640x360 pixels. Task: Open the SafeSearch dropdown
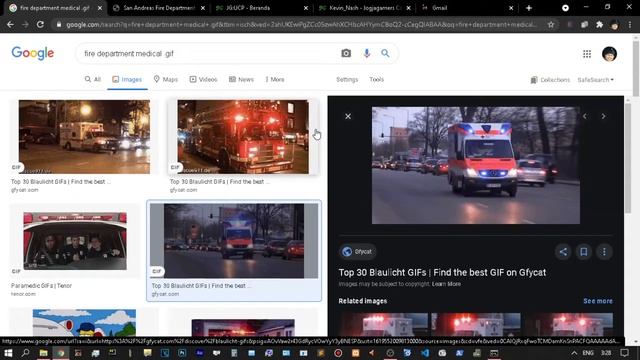pos(596,80)
